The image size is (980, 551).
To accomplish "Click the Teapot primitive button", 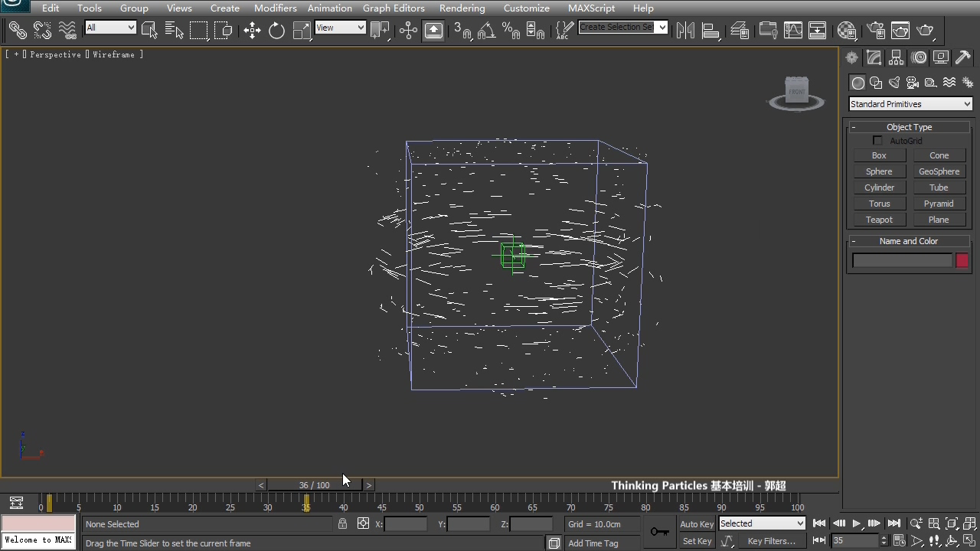I will [x=879, y=220].
